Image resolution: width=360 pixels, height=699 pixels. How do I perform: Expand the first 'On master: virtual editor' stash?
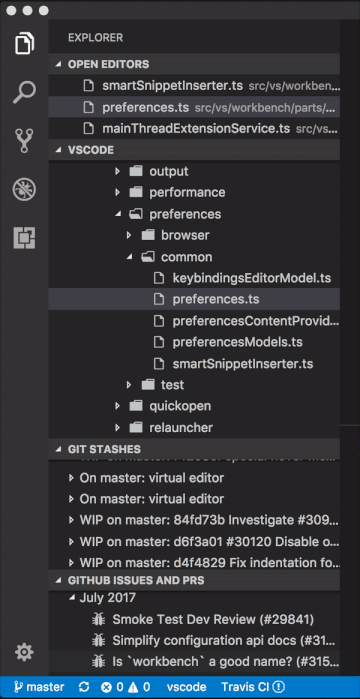(x=71, y=478)
